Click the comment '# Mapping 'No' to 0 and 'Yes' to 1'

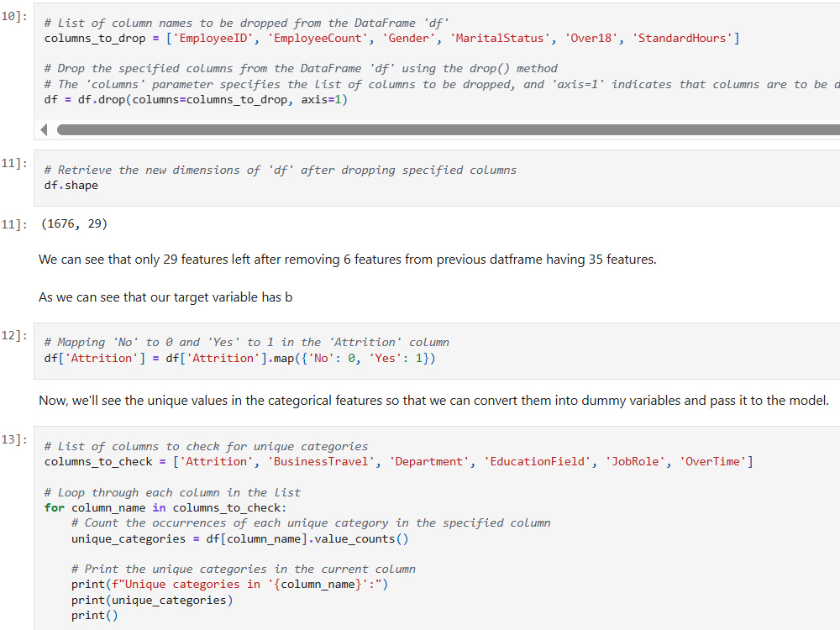[x=246, y=343]
